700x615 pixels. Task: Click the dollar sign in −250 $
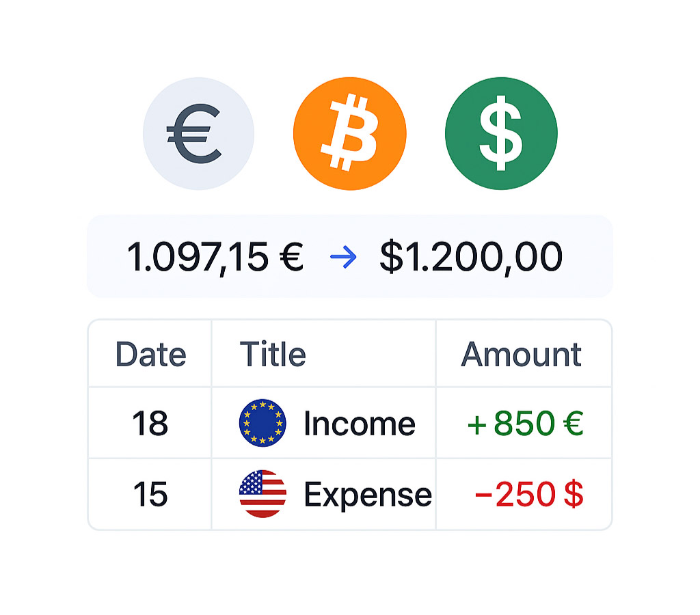click(574, 495)
